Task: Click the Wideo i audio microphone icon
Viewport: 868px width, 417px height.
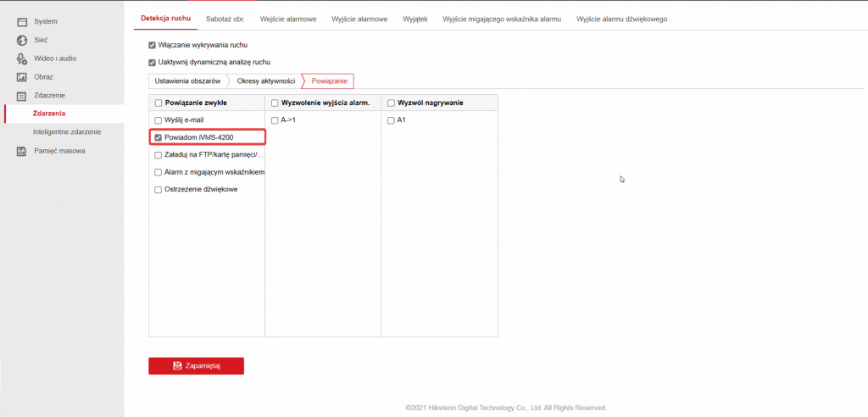Action: [22, 58]
